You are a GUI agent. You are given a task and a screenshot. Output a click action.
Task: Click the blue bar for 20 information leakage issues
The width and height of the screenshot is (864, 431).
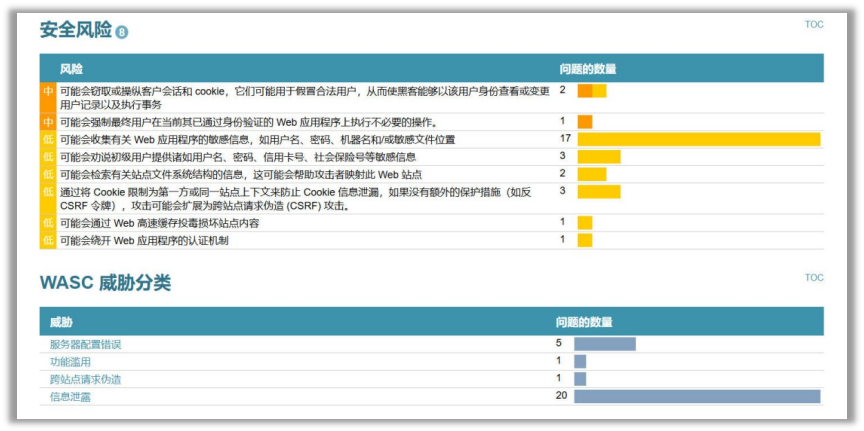point(696,396)
